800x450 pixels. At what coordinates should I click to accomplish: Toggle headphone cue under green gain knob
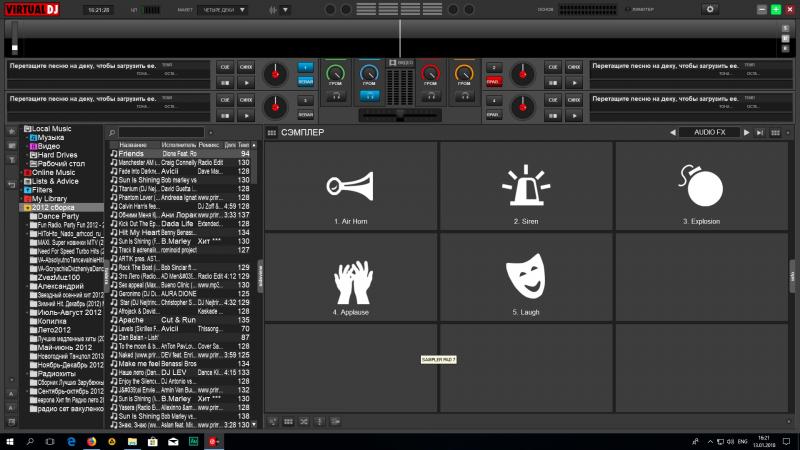336,95
